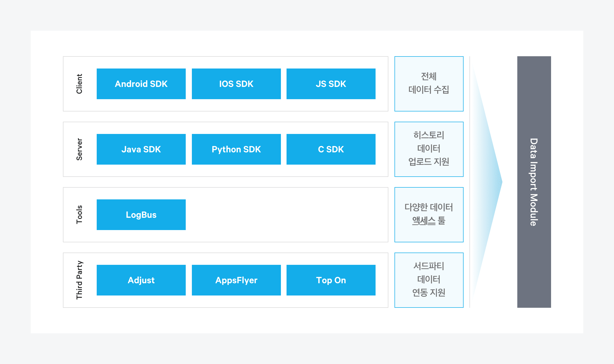This screenshot has width=614, height=364.
Task: Click the Client row label
Action: coord(79,84)
